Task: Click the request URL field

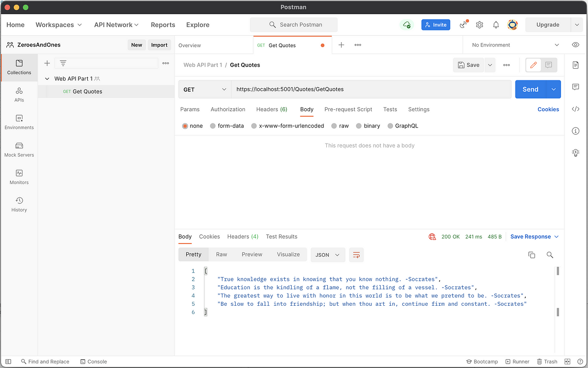Action: coord(371,89)
